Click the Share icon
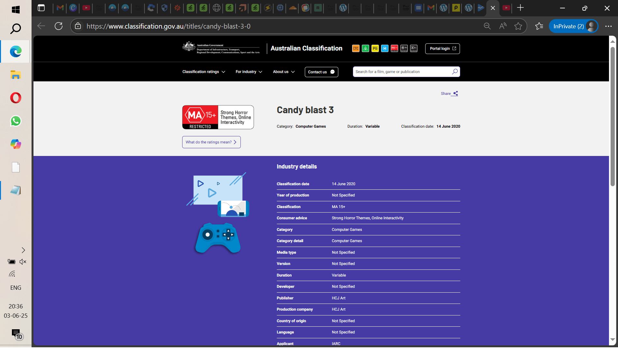The image size is (618, 364). tap(455, 94)
